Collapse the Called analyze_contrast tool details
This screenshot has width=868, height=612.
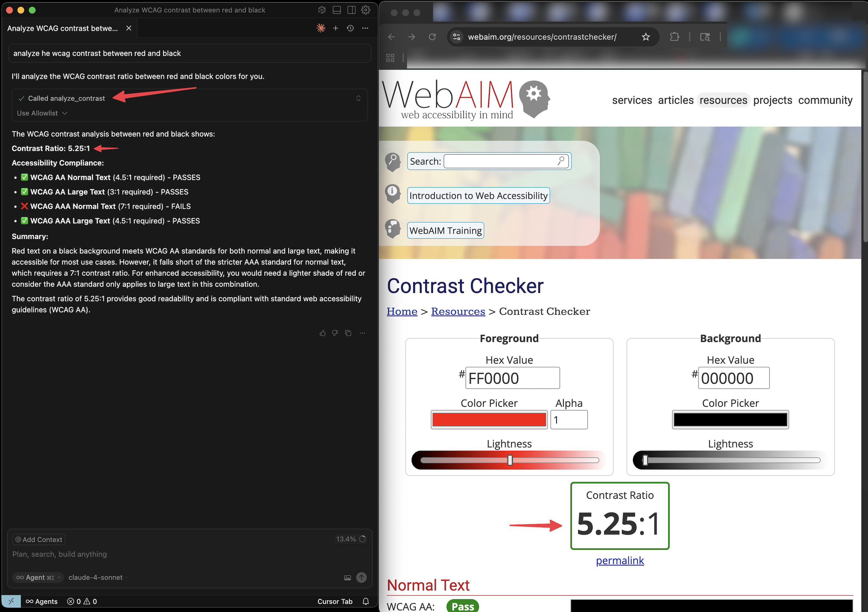pos(358,98)
